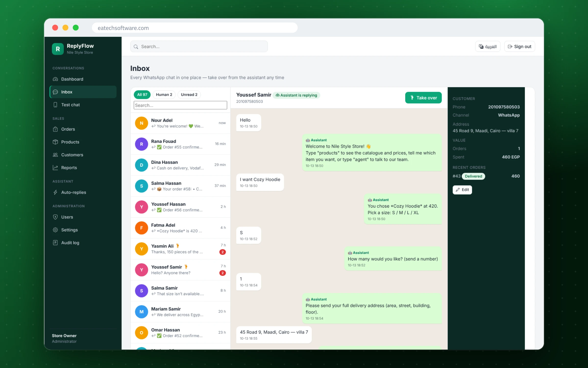Filter conversations by Human 2
Image resolution: width=588 pixels, height=368 pixels.
pos(164,95)
